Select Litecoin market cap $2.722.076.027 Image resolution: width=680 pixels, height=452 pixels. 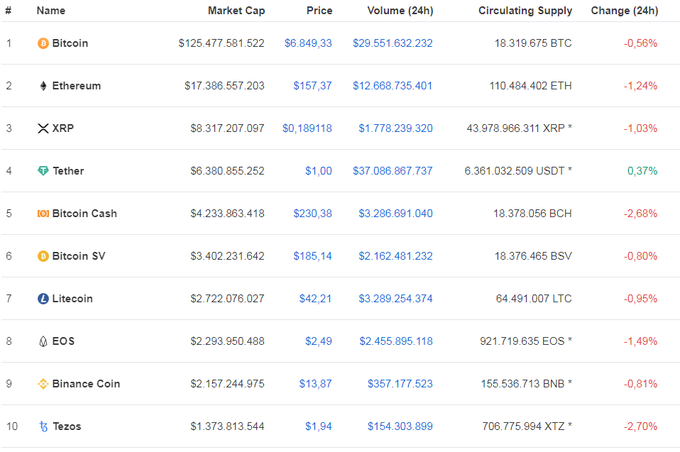pyautogui.click(x=227, y=299)
